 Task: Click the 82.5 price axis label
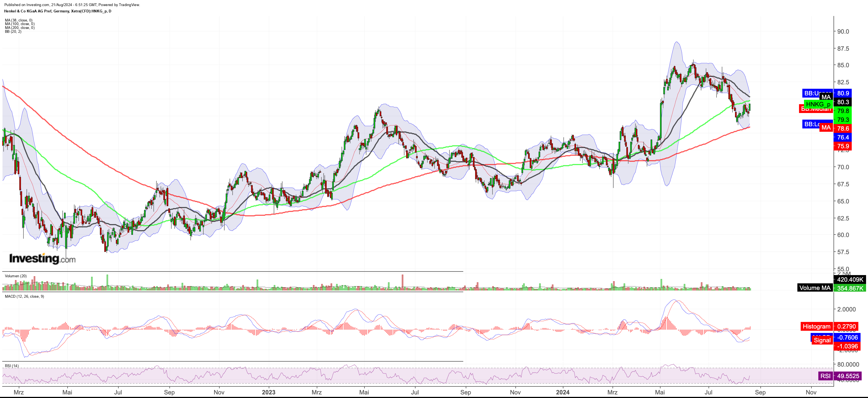tap(843, 82)
